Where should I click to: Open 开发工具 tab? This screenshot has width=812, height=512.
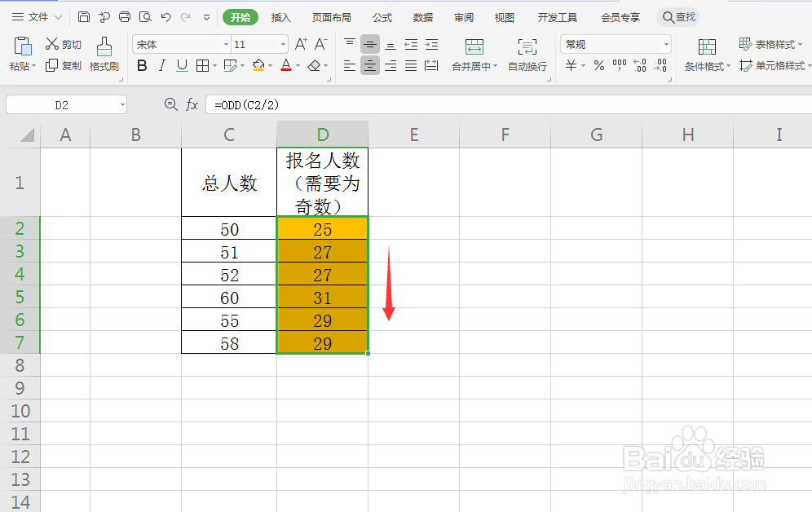557,18
